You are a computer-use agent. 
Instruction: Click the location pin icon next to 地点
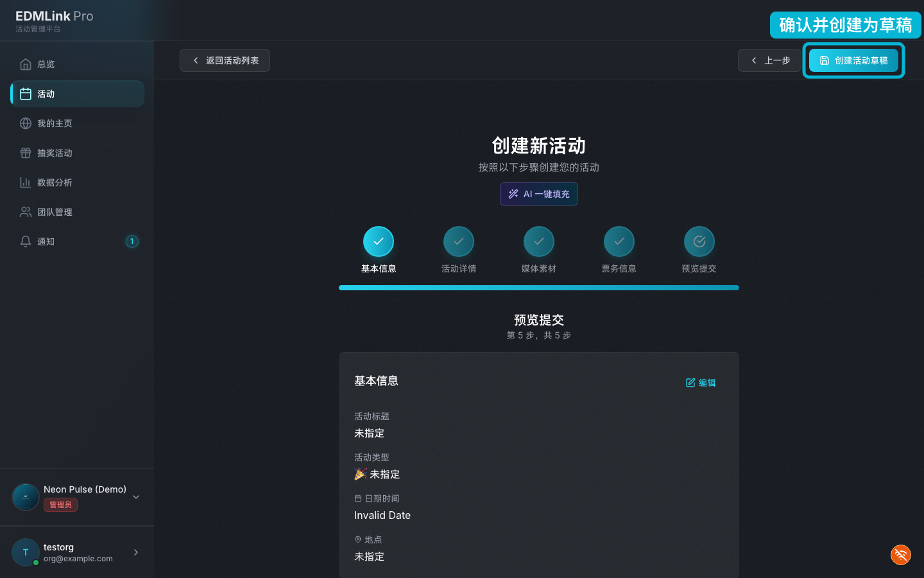click(x=358, y=539)
